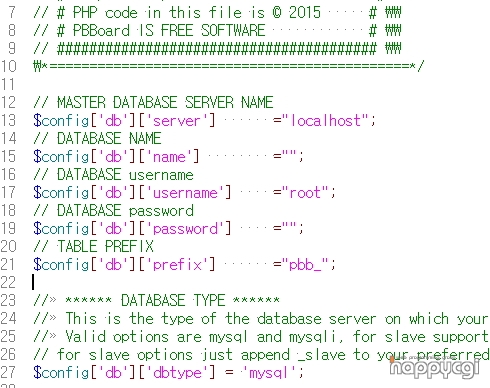Screen dimensions: 490x388
Task: Click the "pbb_" prefix value
Action: pos(305,264)
